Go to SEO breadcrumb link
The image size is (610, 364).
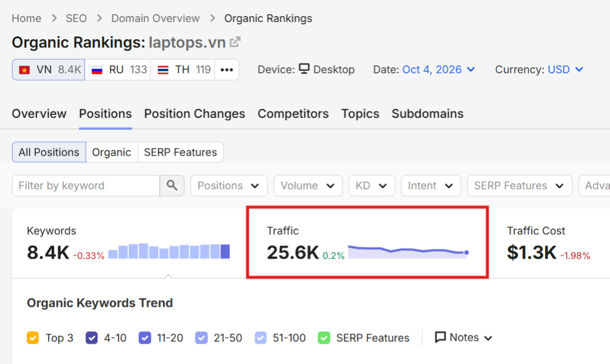(76, 18)
